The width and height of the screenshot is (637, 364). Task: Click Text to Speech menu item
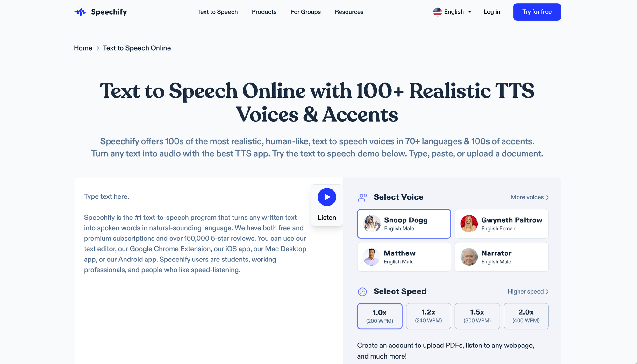pos(218,12)
